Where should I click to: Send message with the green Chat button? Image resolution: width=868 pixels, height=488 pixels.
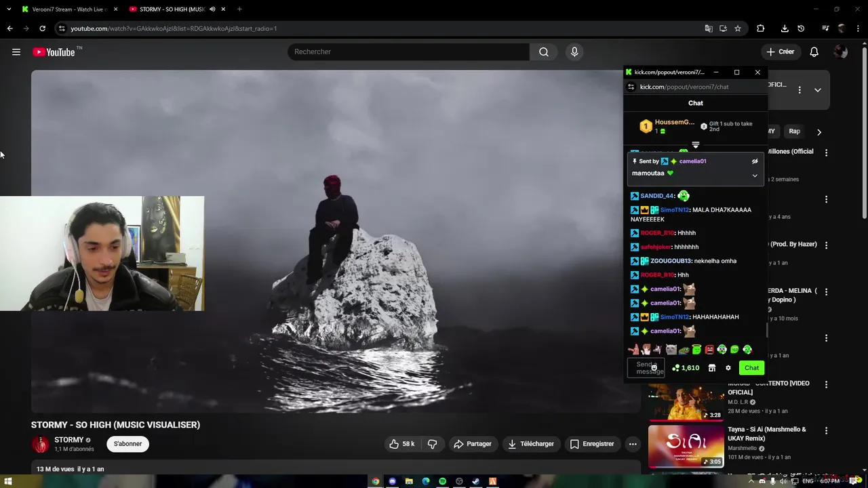[x=751, y=368]
